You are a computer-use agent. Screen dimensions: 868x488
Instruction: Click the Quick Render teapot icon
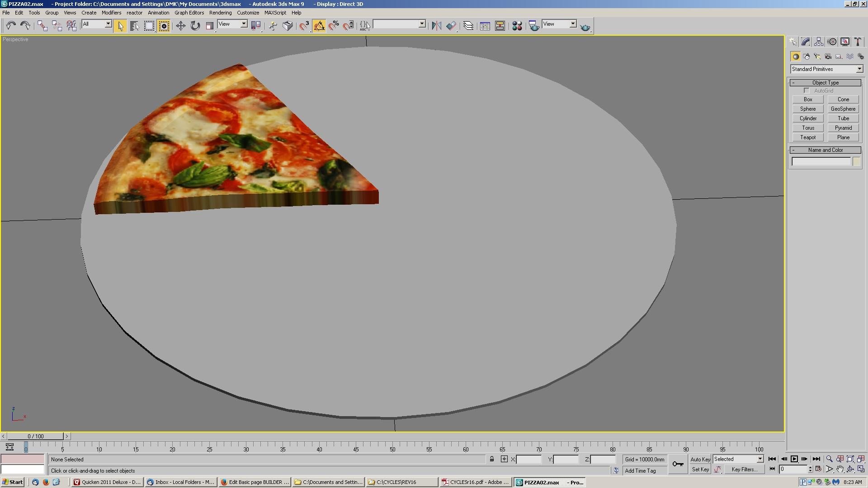coord(585,27)
